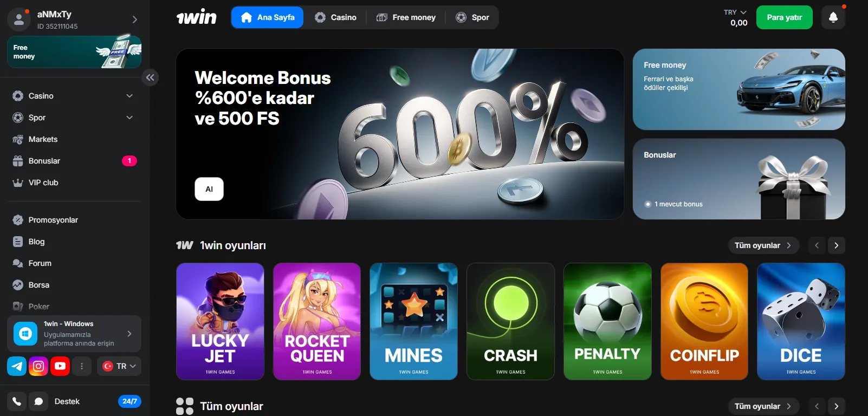Click the three-dot more socials icon
868x416 pixels.
pos(82,366)
